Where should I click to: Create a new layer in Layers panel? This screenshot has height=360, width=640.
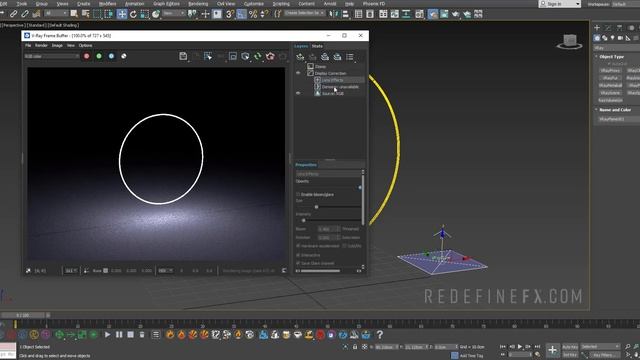[300, 57]
